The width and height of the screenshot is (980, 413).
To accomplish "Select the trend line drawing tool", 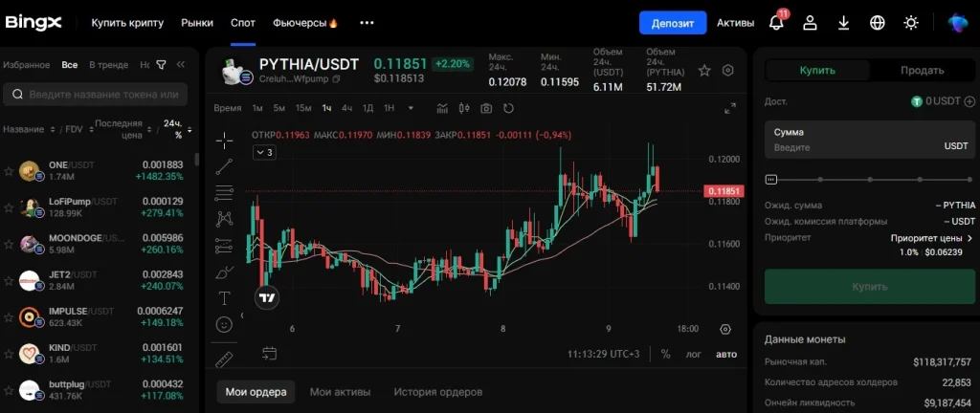I will point(224,166).
